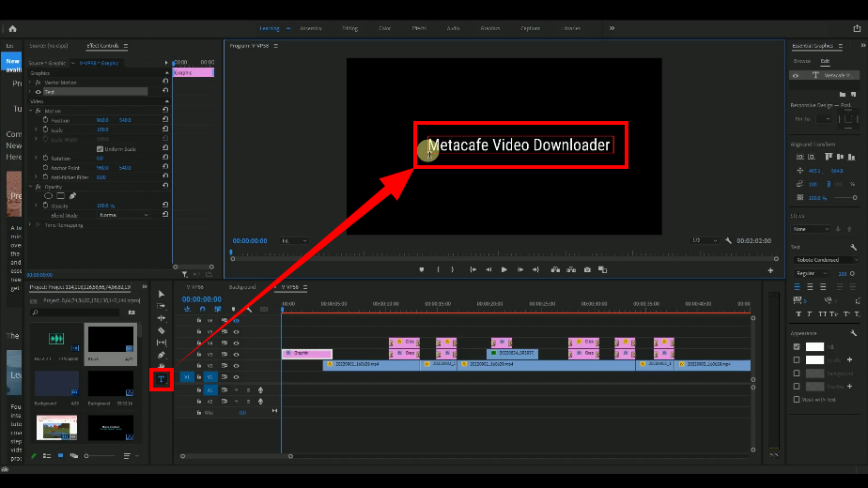Select the pen mask tool under Opacity
The width and height of the screenshot is (868, 488).
(72, 196)
